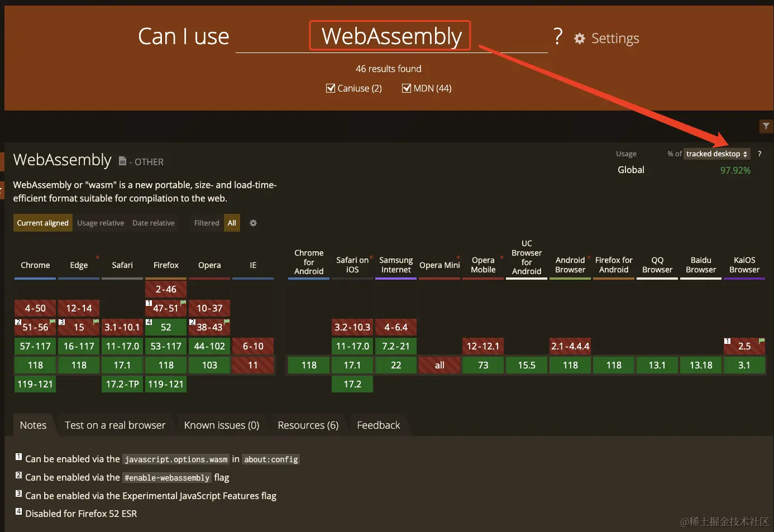Image resolution: width=774 pixels, height=532 pixels.
Task: Switch to Date relative view
Action: pyautogui.click(x=154, y=223)
